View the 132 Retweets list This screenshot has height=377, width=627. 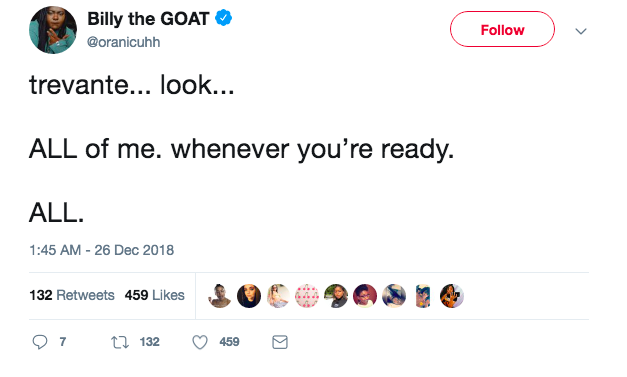coord(72,295)
